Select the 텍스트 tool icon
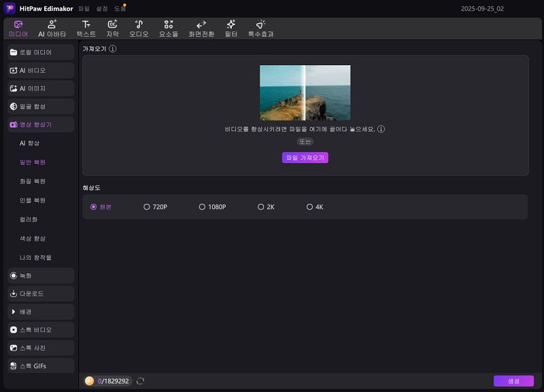This screenshot has height=392, width=544. pos(86,24)
